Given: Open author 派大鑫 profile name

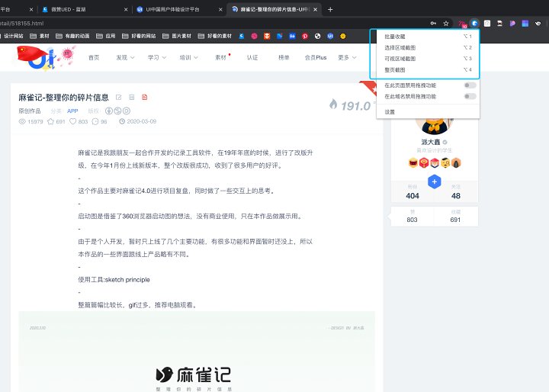Looking at the screenshot, I should (x=431, y=142).
